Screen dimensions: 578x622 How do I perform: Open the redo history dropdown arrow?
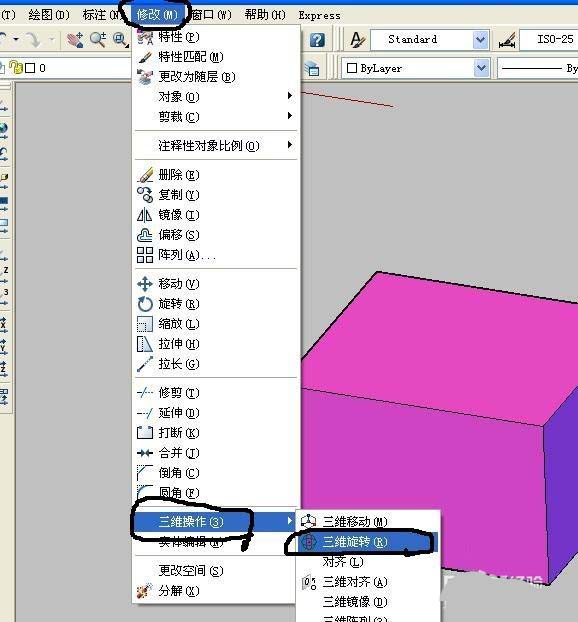point(52,40)
